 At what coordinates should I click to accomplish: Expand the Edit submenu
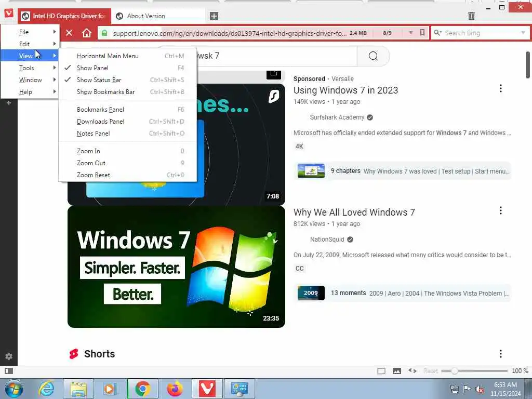coord(30,44)
